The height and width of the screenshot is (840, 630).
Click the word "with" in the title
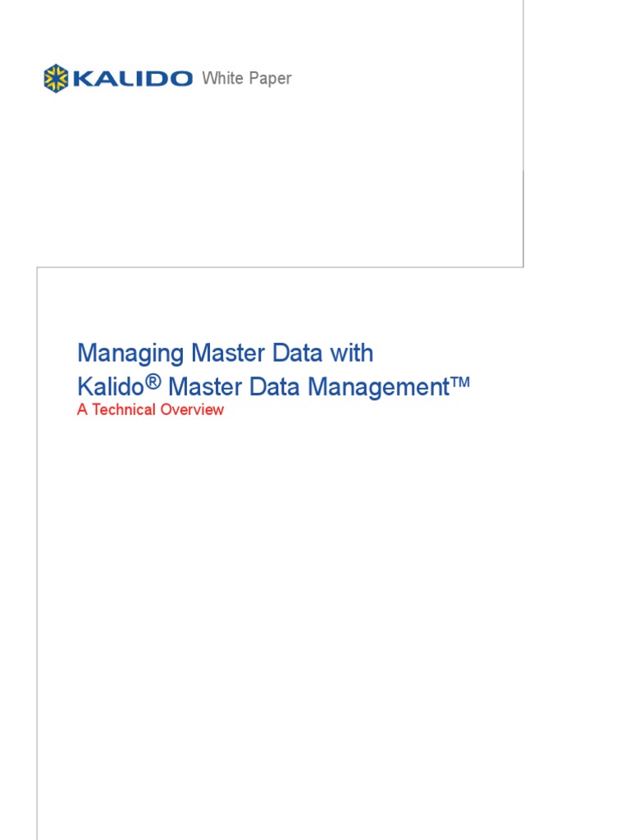pyautogui.click(x=352, y=354)
